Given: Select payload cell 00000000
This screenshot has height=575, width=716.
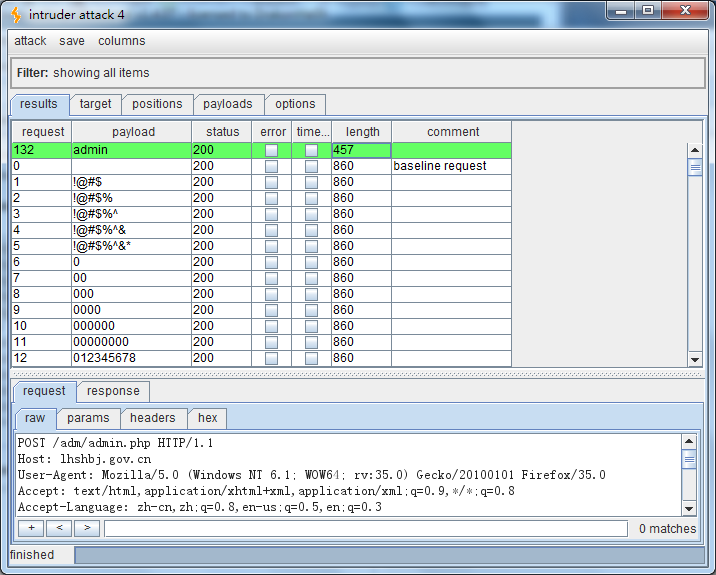Looking at the screenshot, I should pos(132,342).
